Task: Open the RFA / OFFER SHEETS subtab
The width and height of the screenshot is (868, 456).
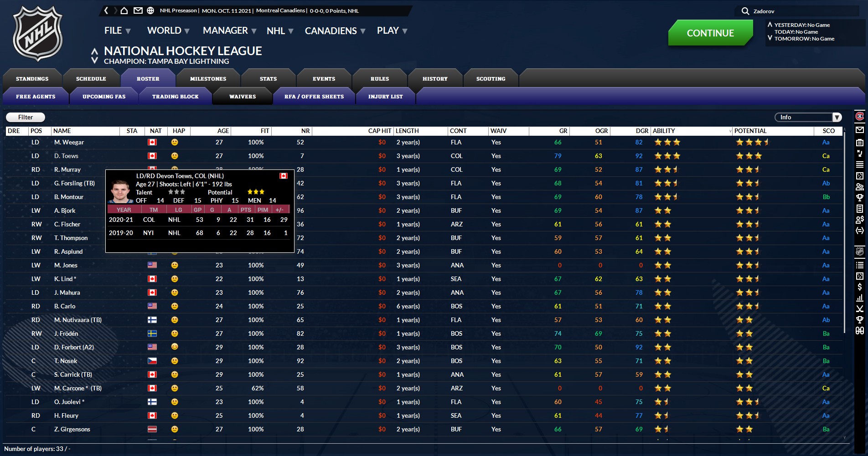Action: pos(314,97)
